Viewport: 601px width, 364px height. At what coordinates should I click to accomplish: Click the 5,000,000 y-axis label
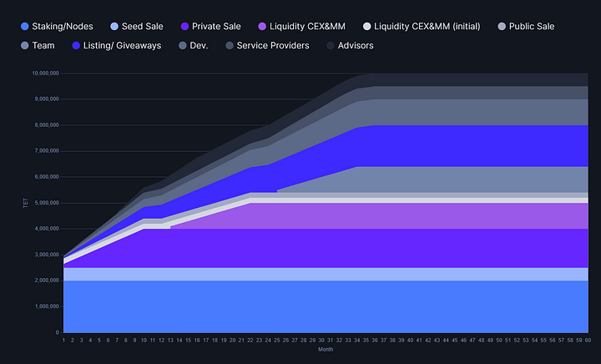coord(47,203)
